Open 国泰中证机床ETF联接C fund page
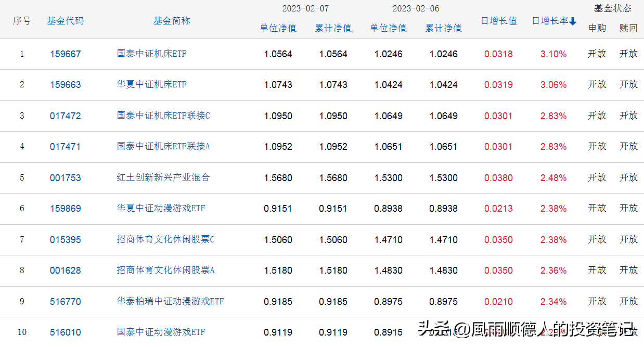Viewport: 644px width, 347px height. tap(163, 115)
